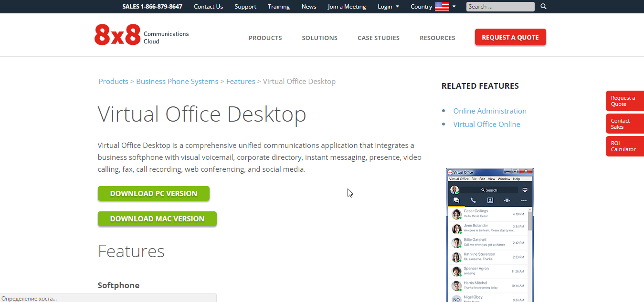This screenshot has height=302, width=644.
Task: Click the DOWNLOAD PC VERSION button
Action: (153, 193)
